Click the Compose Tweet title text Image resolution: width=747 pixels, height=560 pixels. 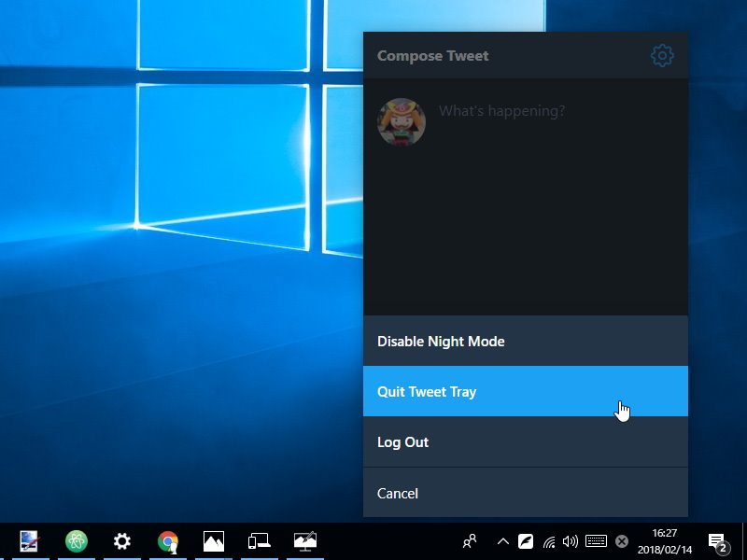pyautogui.click(x=432, y=56)
